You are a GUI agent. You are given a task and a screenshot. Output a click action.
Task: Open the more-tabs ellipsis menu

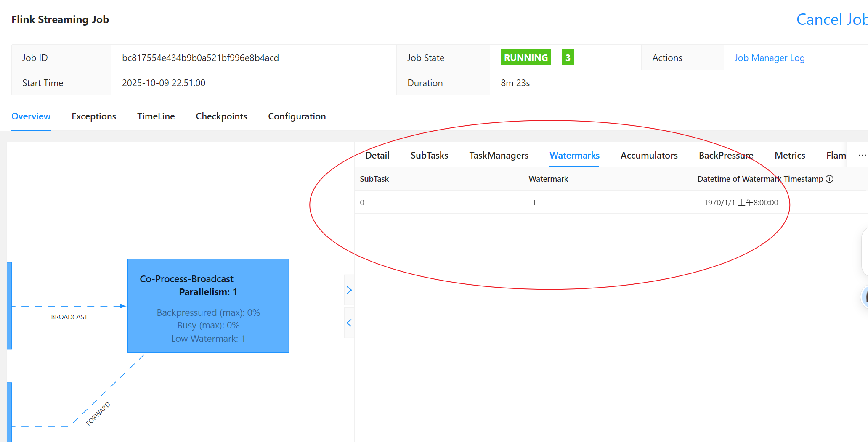pos(862,155)
